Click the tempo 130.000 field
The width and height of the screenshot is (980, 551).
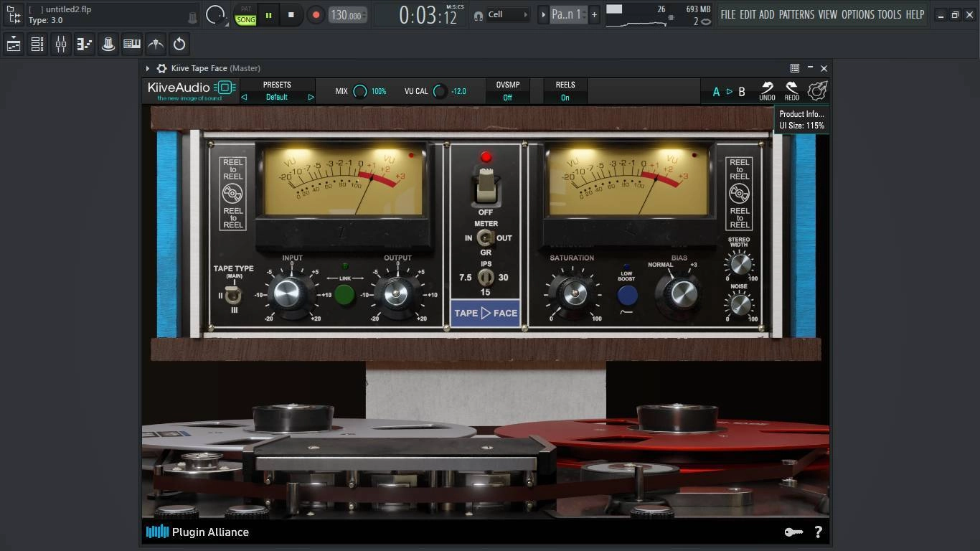point(348,15)
